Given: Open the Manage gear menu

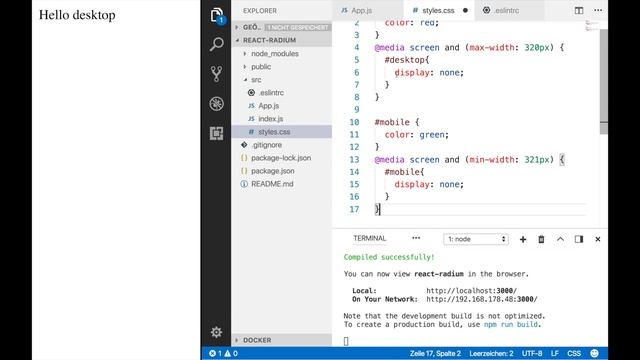Looking at the screenshot, I should [216, 332].
